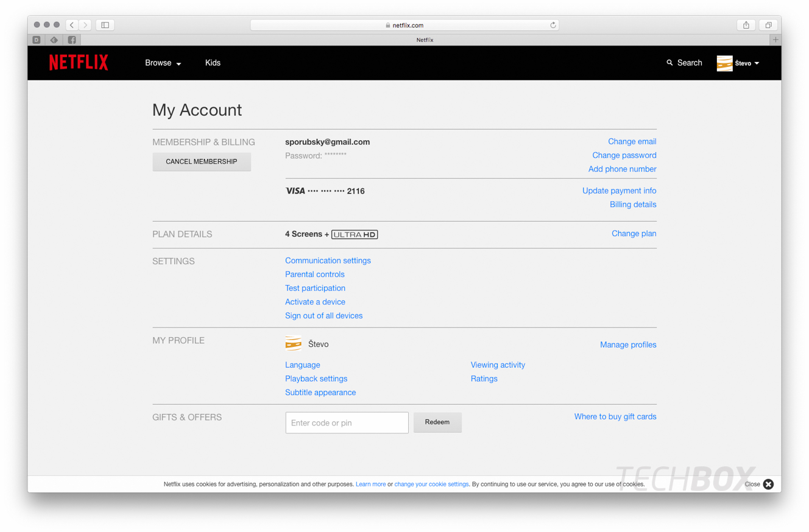Open Ratings link
The image size is (809, 532).
(x=484, y=379)
